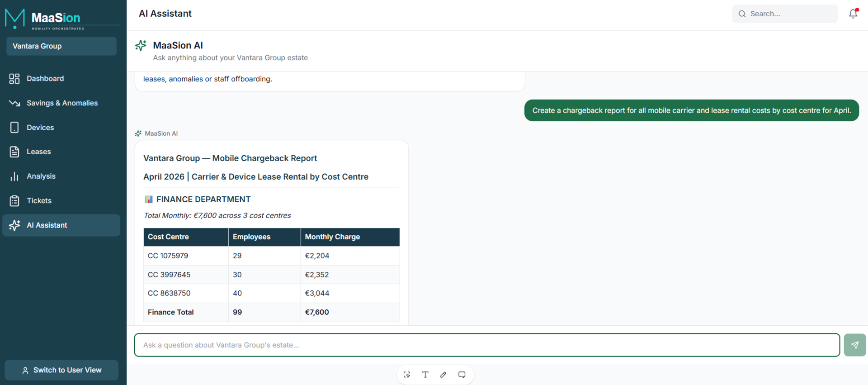Click the search magnifier icon
Viewport: 868px width, 385px height.
(x=742, y=14)
